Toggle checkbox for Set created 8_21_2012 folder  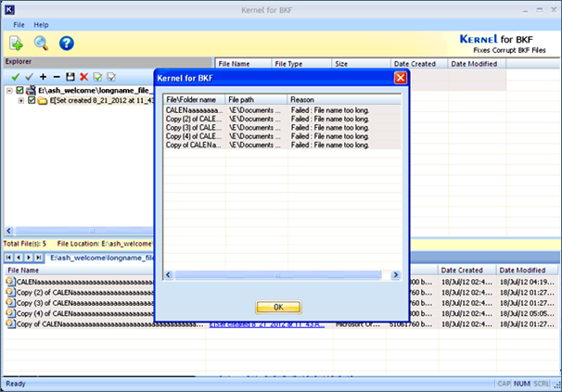point(32,100)
